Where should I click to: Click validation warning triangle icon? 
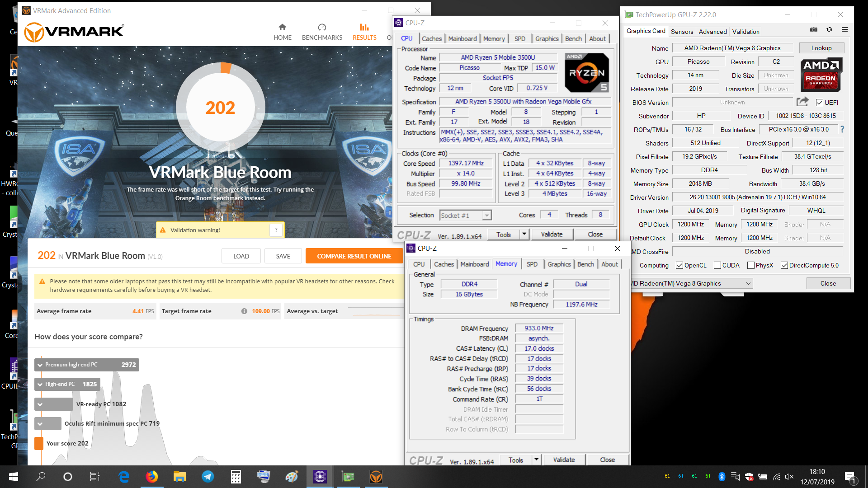tap(162, 230)
